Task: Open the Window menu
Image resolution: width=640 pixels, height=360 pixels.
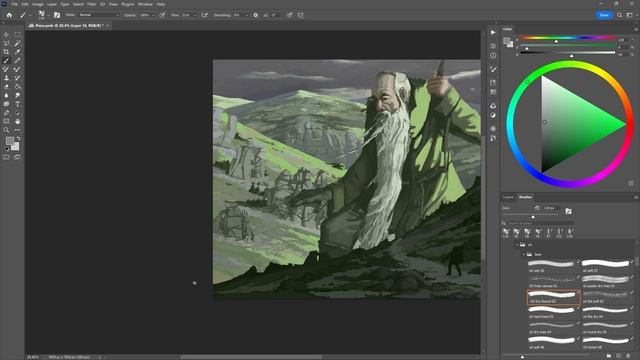Action: click(x=145, y=4)
